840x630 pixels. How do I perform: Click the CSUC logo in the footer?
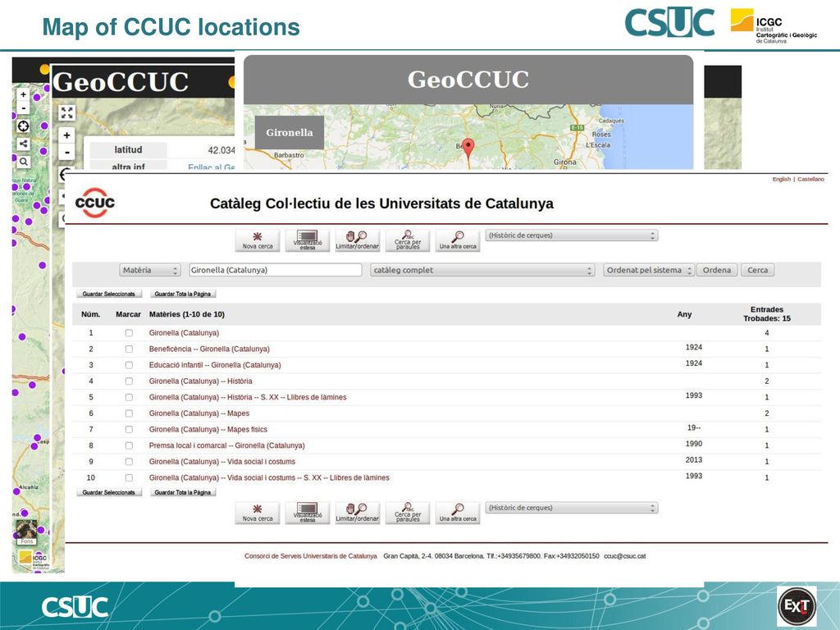75,606
